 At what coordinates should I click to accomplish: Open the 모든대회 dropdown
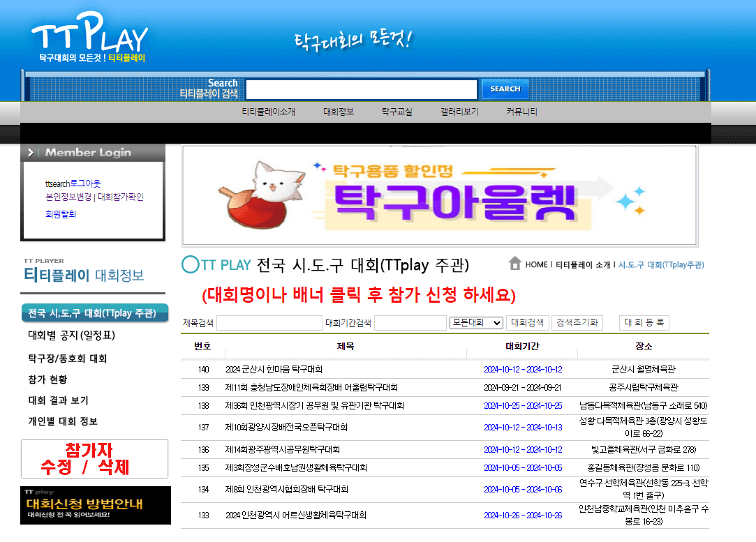477,322
